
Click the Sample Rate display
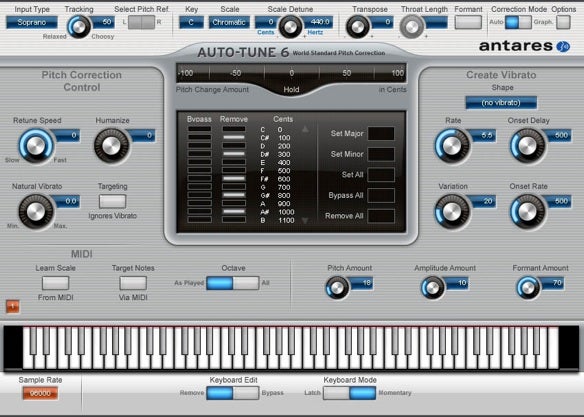click(x=40, y=393)
